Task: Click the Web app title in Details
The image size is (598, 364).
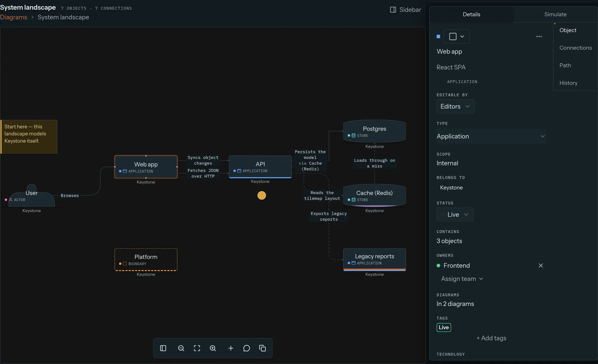Action: (x=449, y=52)
